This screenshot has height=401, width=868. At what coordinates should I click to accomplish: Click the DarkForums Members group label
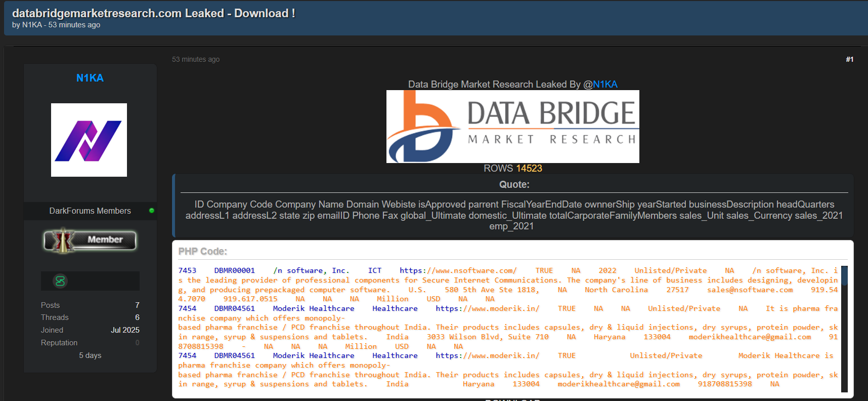[x=90, y=211]
